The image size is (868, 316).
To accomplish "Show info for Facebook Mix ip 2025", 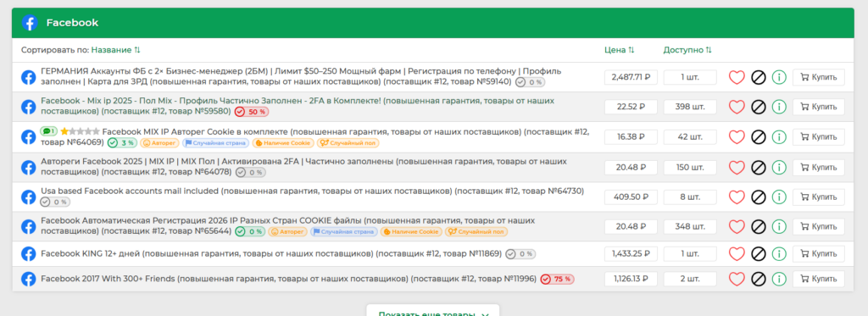I will pyautogui.click(x=779, y=107).
